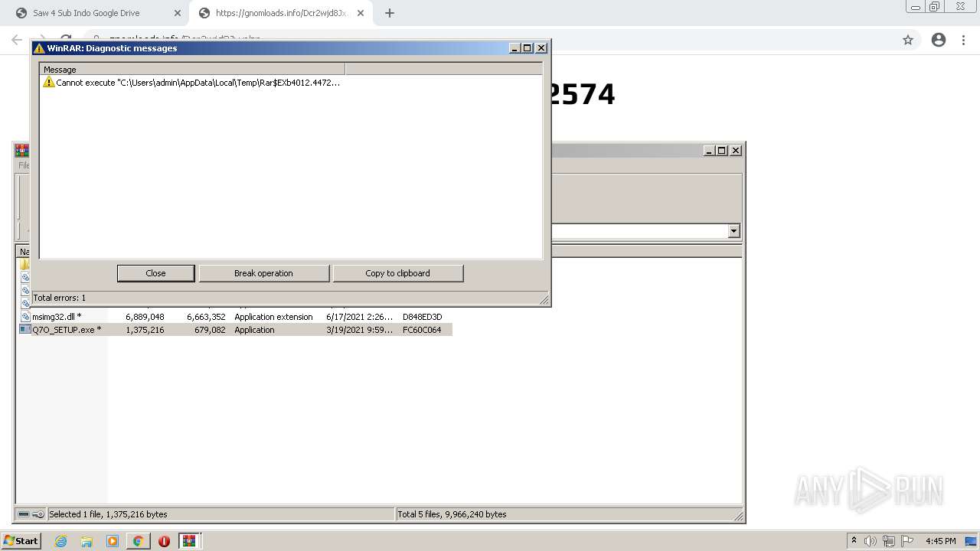The image size is (980, 551).
Task: Launch Internet Explorer from taskbar
Action: (x=60, y=541)
